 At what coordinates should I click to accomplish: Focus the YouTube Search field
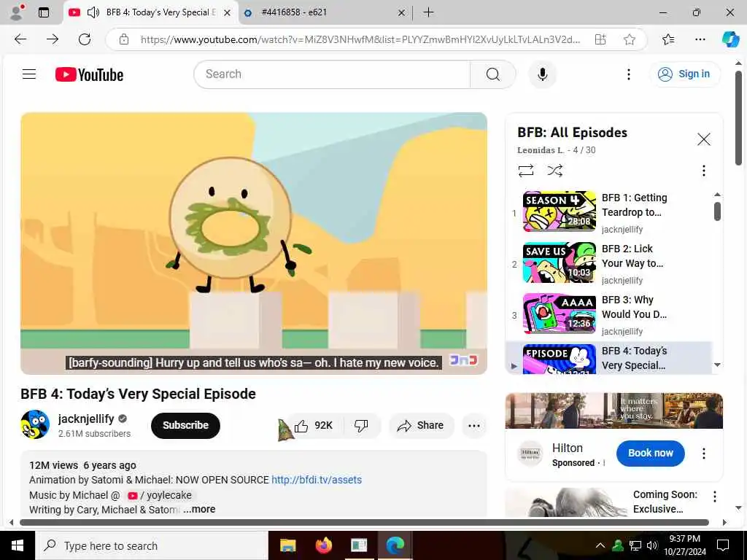[333, 74]
